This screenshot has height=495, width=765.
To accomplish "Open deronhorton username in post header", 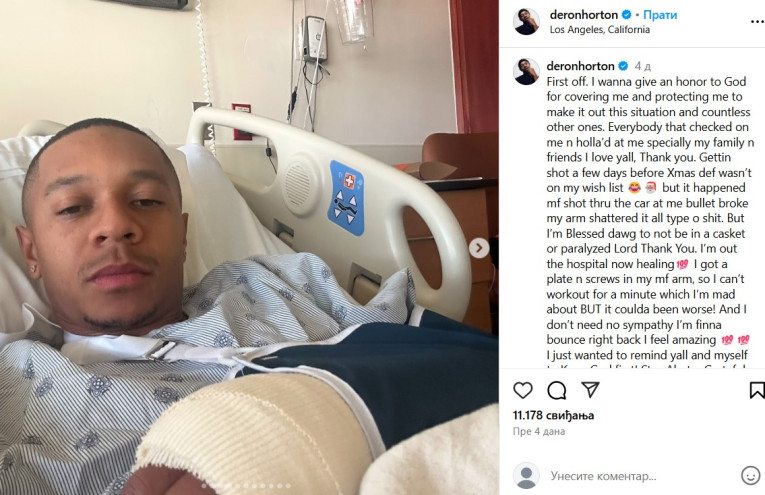I will pos(584,15).
